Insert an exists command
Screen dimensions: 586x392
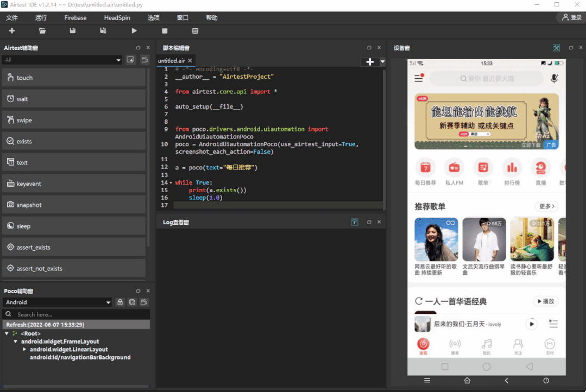74,141
